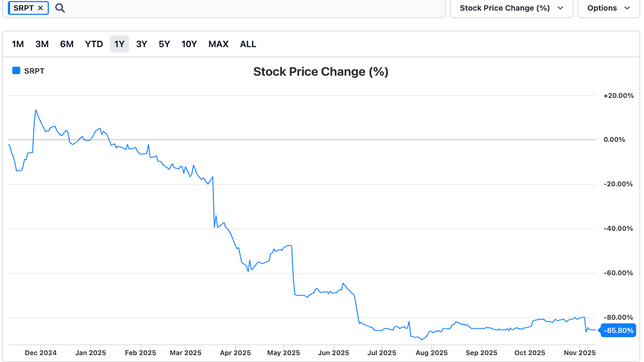The width and height of the screenshot is (644, 362).
Task: Click the blue SRPT legend square
Action: coord(16,70)
